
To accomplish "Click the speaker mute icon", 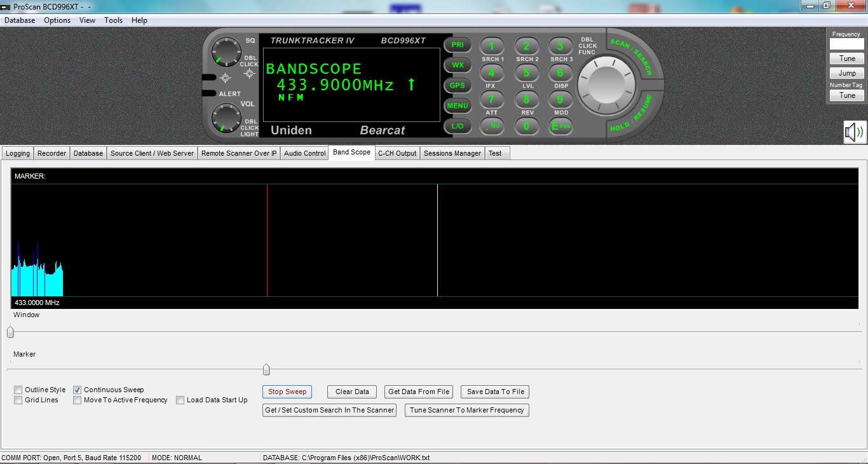I will [855, 132].
